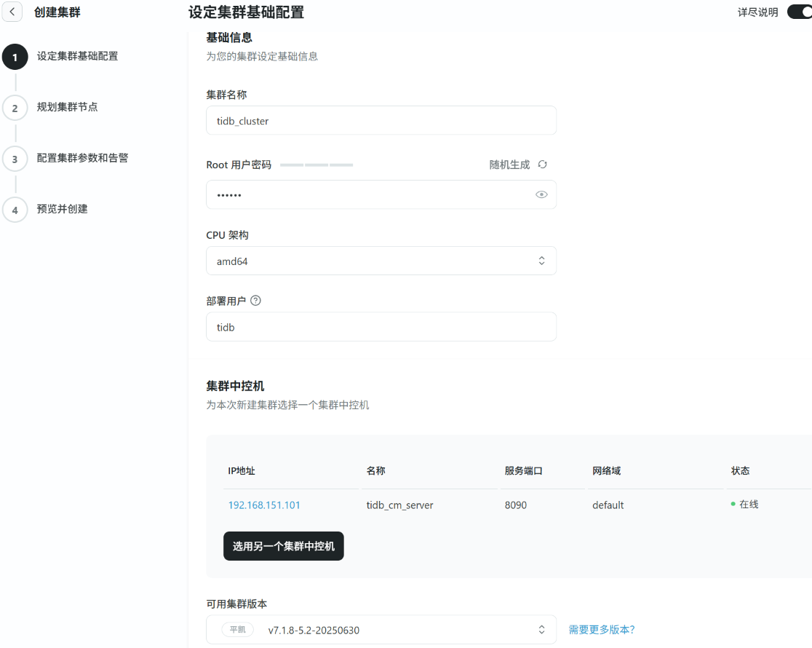This screenshot has width=812, height=648.
Task: Go to 规划集群节点 step
Action: [x=67, y=107]
